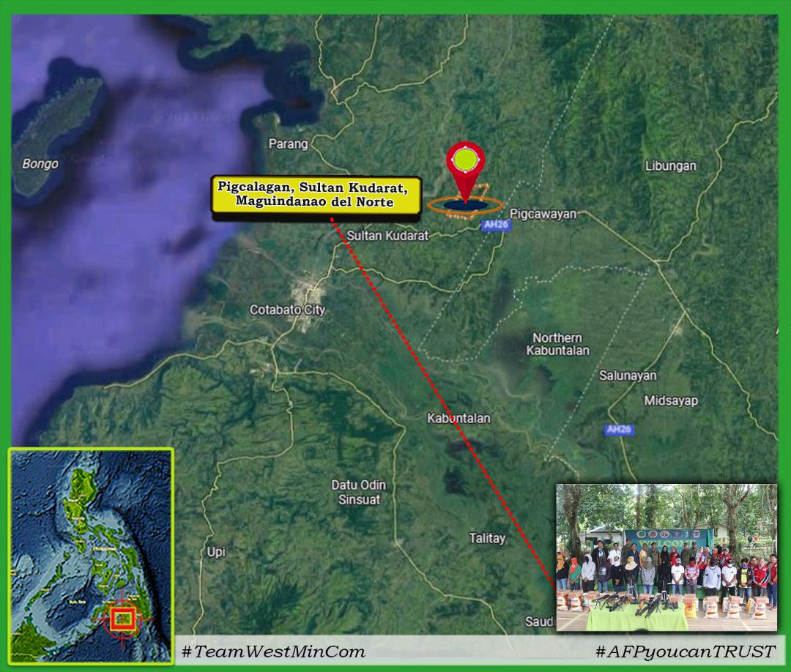Select the Libungan place label

670,166
